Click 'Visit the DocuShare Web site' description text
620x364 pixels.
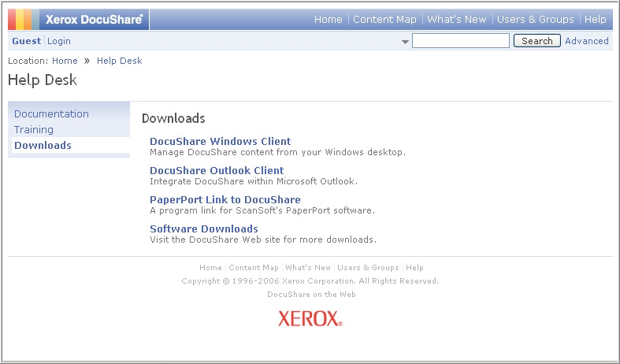pos(263,240)
